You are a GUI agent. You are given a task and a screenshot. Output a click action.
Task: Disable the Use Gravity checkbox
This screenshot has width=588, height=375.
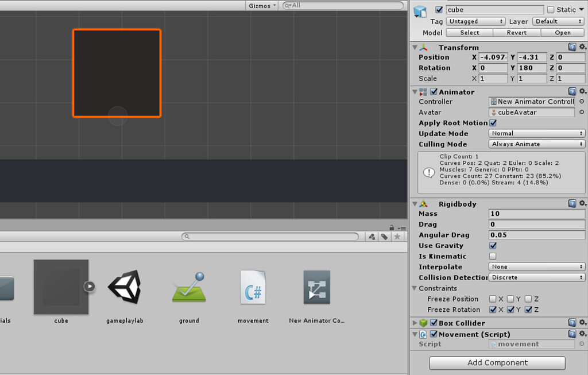[492, 245]
